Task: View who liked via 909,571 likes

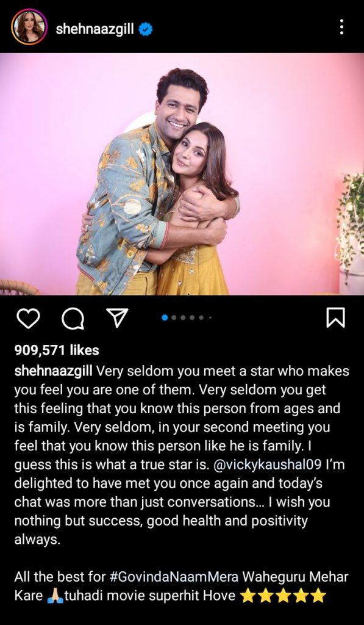Action: pos(57,350)
